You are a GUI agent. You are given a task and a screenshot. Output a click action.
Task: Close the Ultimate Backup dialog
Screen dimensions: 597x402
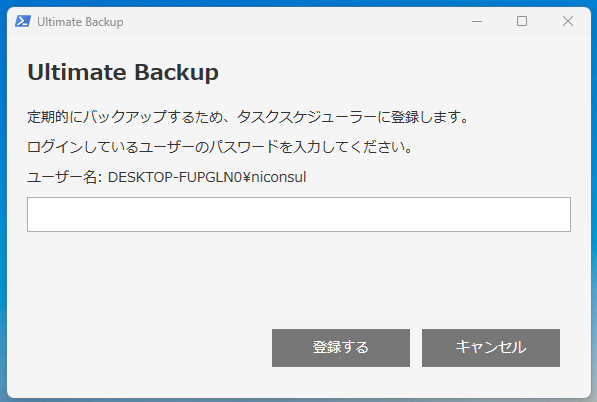(568, 21)
